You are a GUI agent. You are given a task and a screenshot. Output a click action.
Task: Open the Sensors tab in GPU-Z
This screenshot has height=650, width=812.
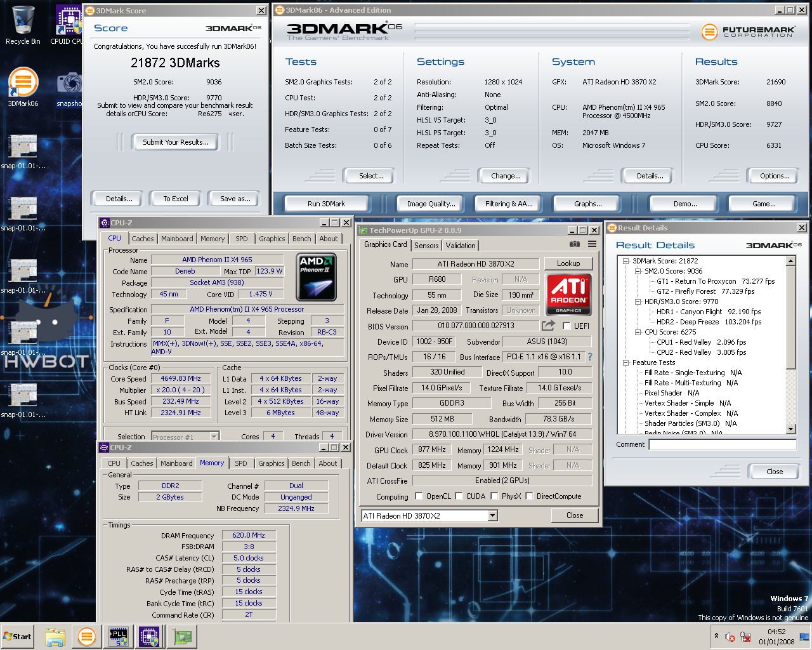[426, 246]
